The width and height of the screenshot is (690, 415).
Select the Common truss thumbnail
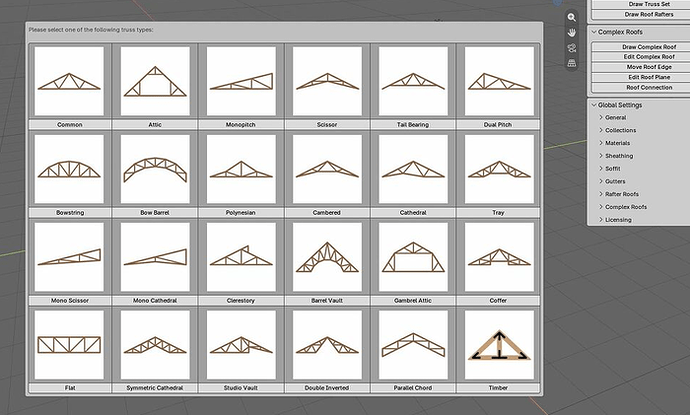click(69, 81)
